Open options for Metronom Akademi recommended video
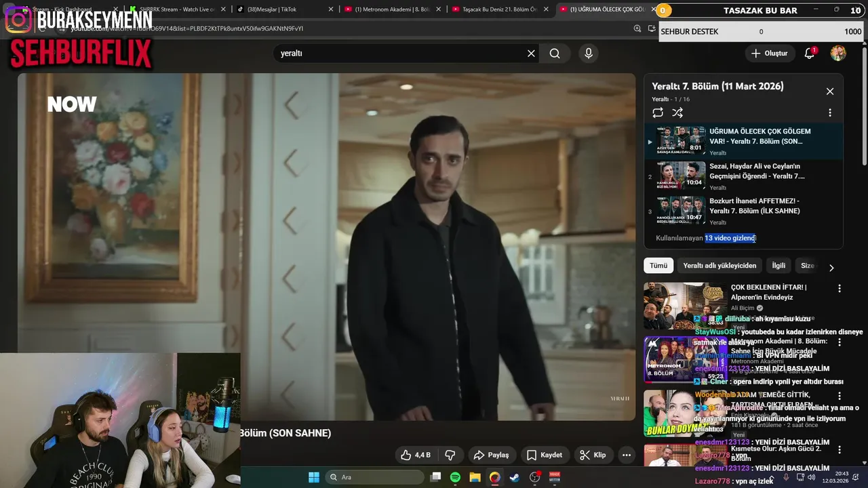The height and width of the screenshot is (488, 868). [x=839, y=343]
